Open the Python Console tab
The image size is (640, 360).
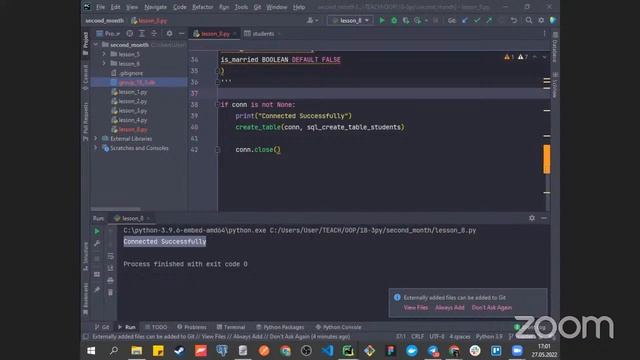tap(338, 327)
